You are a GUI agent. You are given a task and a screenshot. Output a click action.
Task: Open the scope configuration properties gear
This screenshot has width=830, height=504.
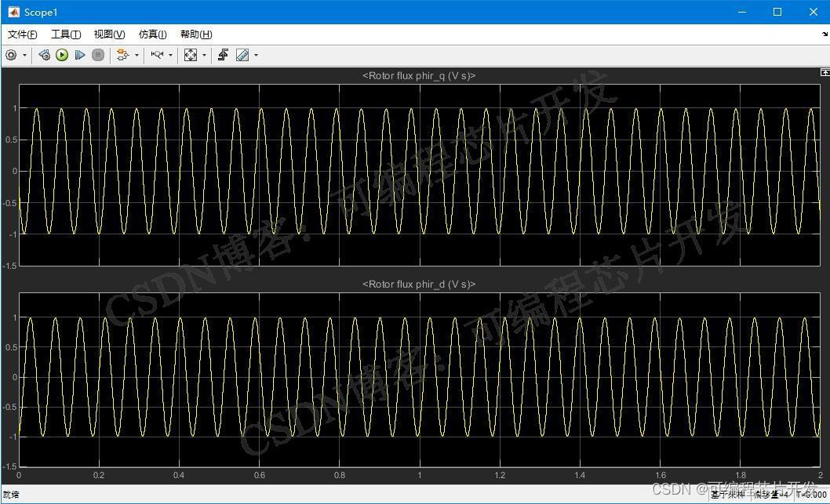[x=11, y=55]
